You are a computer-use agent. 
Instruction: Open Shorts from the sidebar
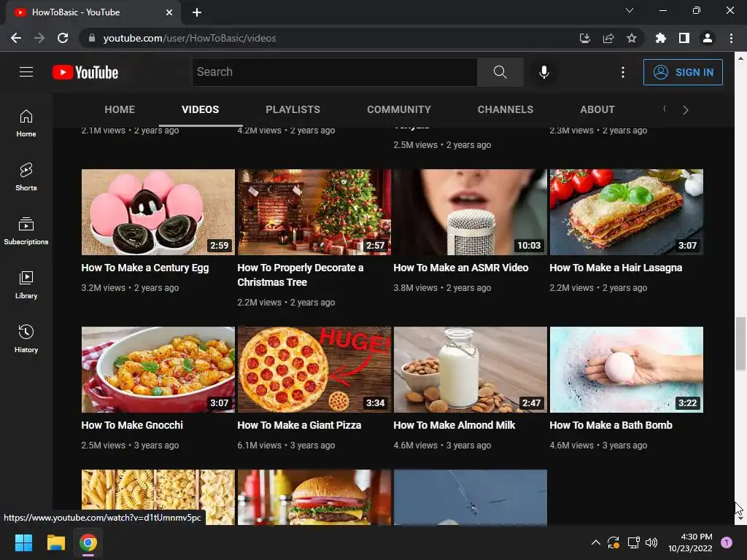click(x=26, y=176)
